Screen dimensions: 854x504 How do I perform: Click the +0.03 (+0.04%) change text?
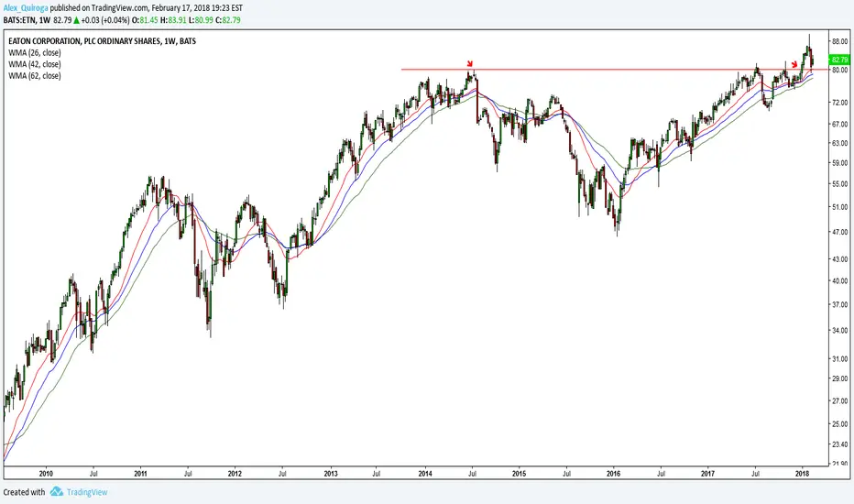[x=105, y=20]
